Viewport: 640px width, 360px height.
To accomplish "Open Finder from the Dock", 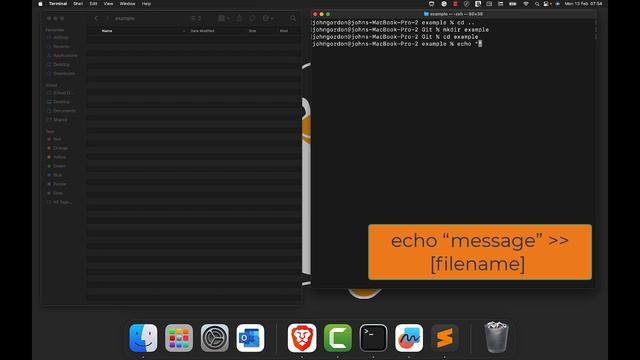I will click(x=143, y=338).
